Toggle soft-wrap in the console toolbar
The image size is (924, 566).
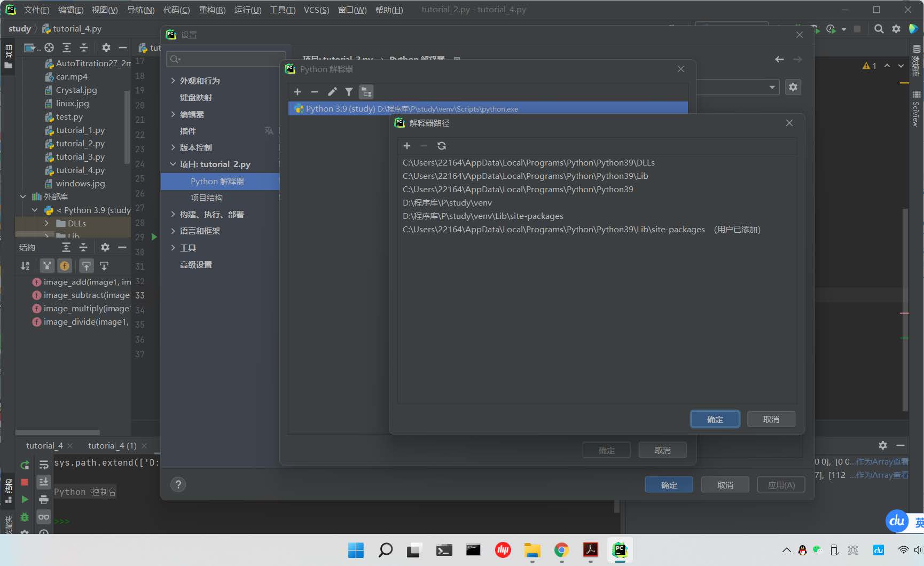(44, 465)
